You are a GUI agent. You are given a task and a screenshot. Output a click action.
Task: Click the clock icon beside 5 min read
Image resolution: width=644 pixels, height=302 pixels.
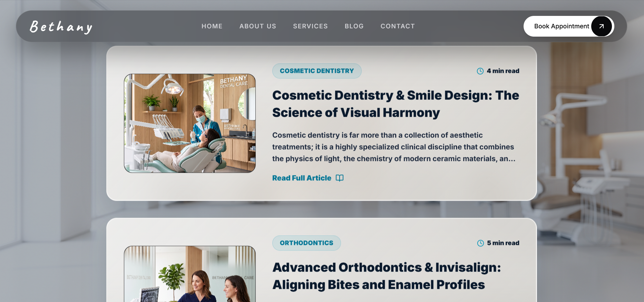coord(480,243)
